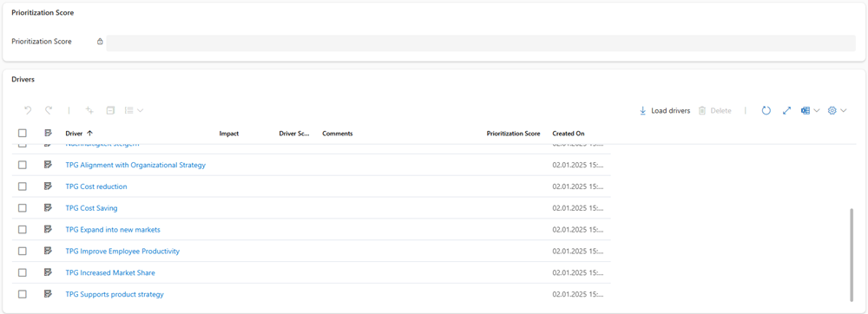Click the Load drivers button
868x314 pixels.
pos(665,110)
